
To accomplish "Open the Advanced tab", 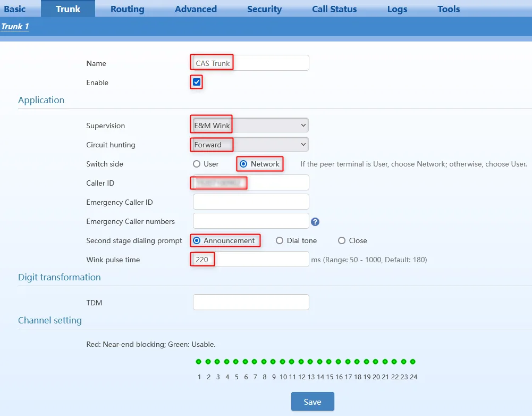I will pos(196,9).
